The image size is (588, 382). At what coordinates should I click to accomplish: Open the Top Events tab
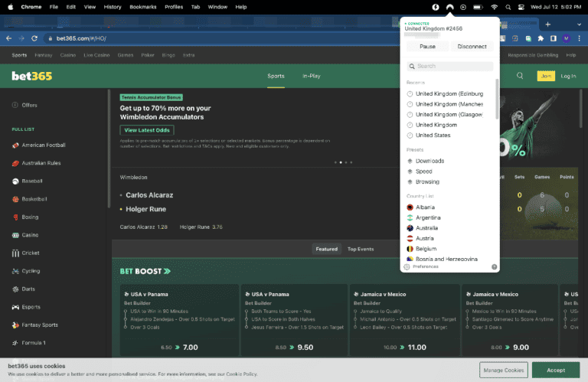click(x=361, y=249)
